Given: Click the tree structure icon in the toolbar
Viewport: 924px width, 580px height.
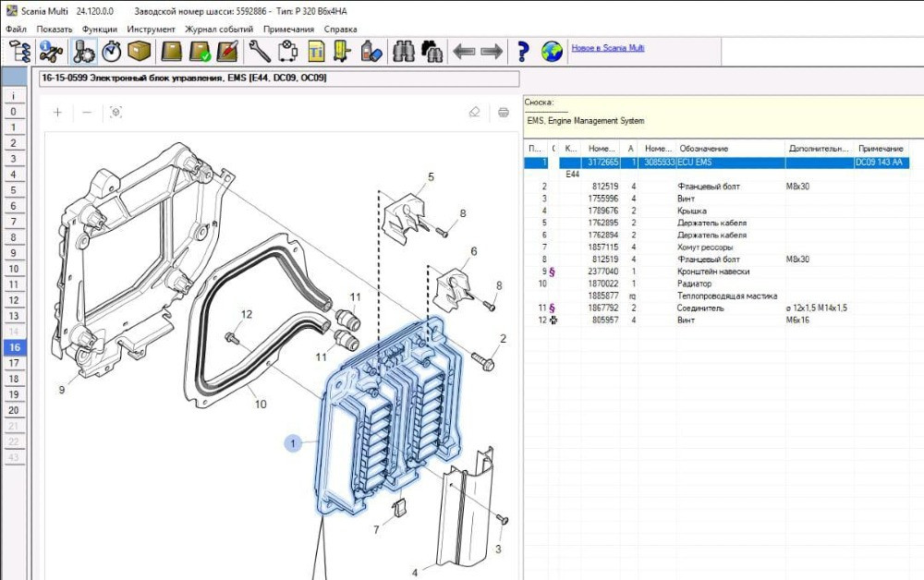Looking at the screenshot, I should click(x=20, y=50).
